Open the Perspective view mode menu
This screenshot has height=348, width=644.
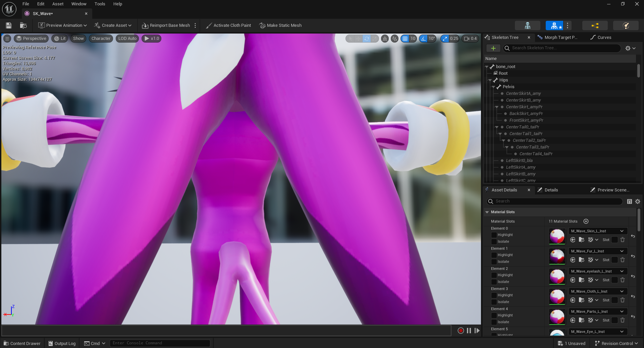(x=31, y=39)
